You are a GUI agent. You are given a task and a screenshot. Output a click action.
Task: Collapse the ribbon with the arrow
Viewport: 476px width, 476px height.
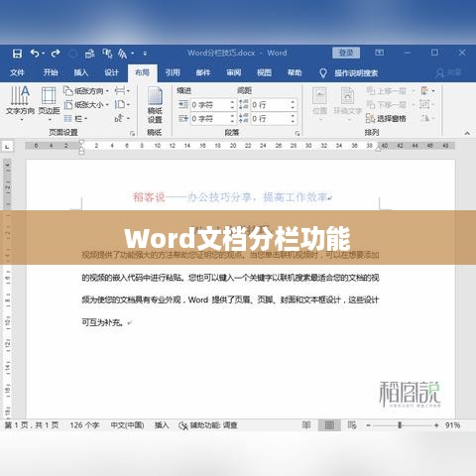pyautogui.click(x=467, y=133)
